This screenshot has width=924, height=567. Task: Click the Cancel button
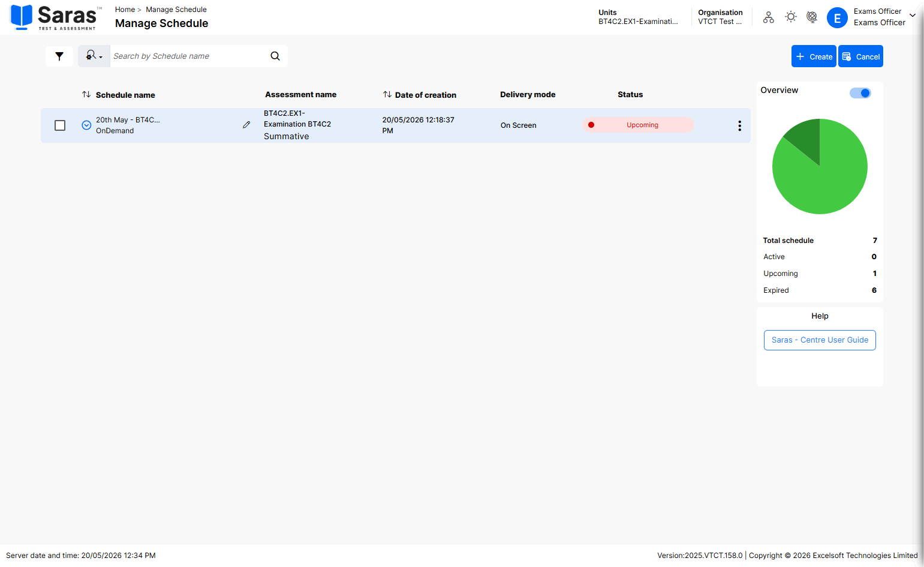coord(860,56)
